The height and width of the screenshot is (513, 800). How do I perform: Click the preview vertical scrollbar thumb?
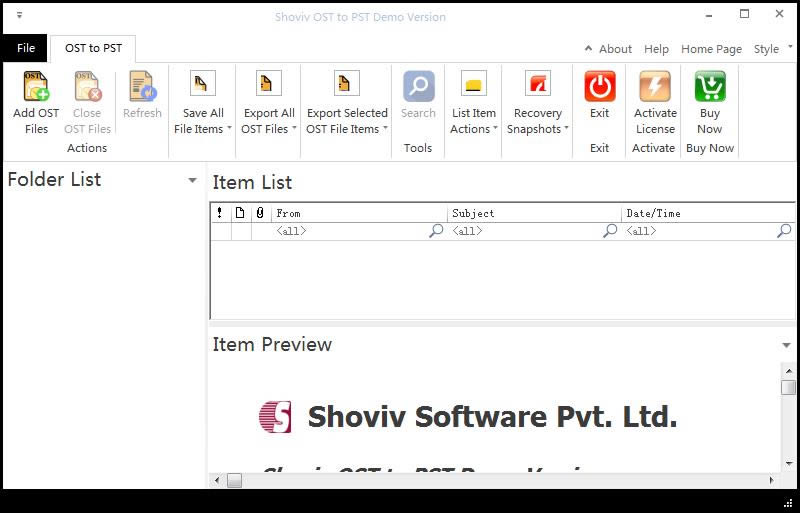point(788,387)
